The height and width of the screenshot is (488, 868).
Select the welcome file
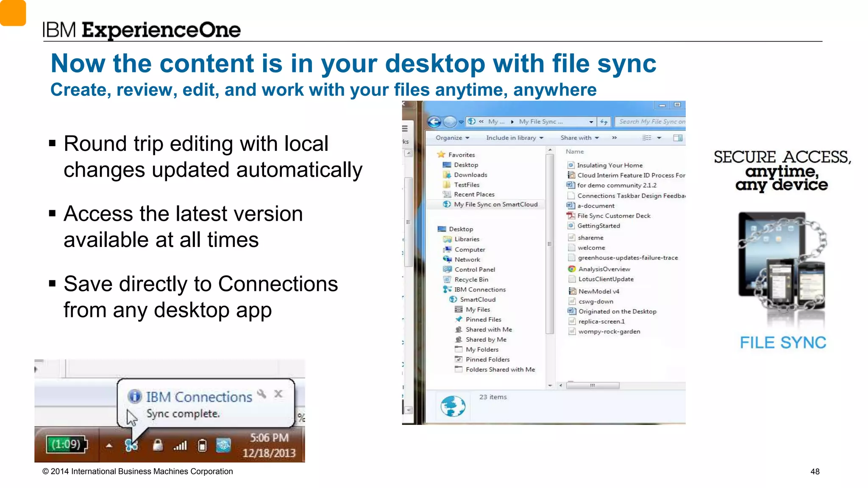(587, 248)
